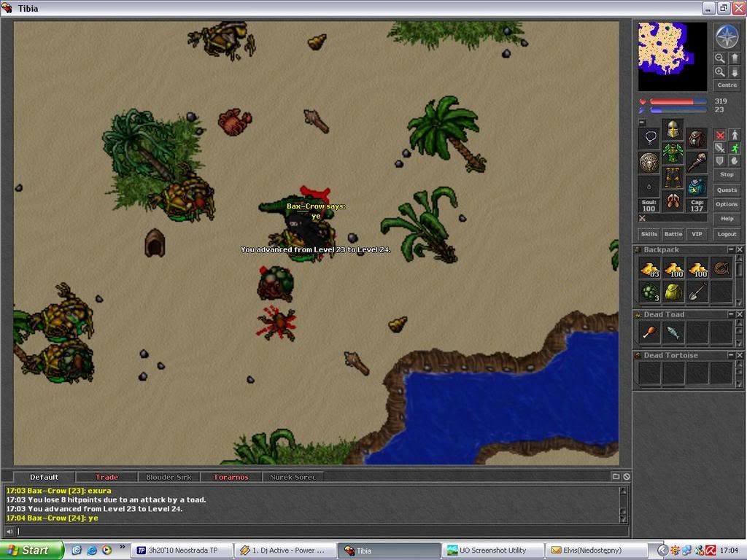Select the 83 gold coins stack

[649, 269]
